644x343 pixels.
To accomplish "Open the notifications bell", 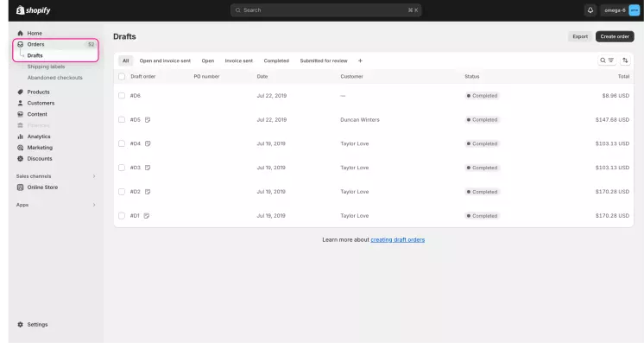I will (x=590, y=10).
